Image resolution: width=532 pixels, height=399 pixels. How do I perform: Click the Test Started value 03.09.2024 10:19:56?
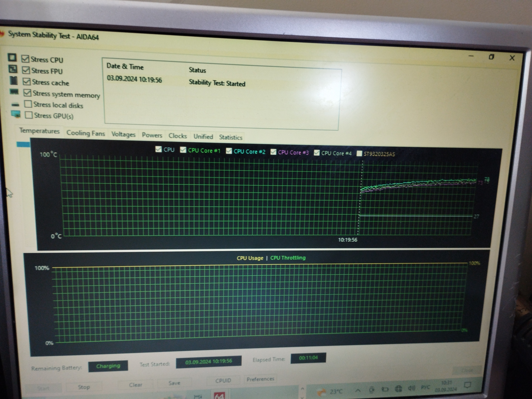(x=209, y=362)
